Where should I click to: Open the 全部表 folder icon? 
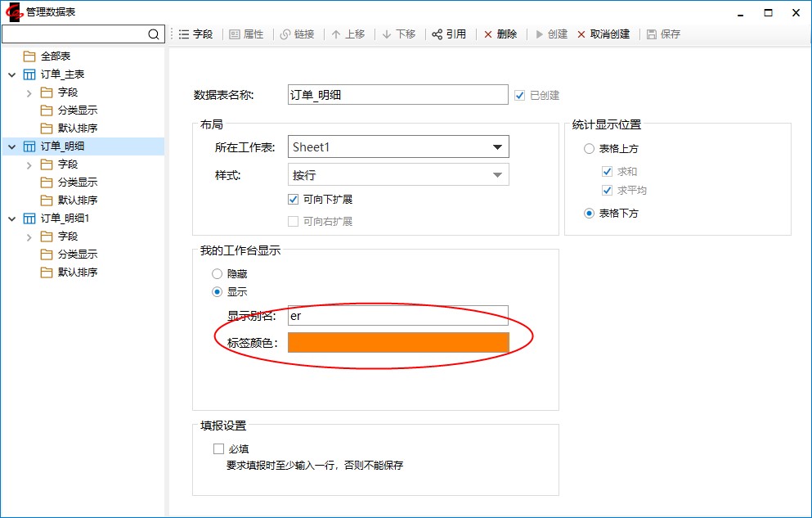(29, 56)
